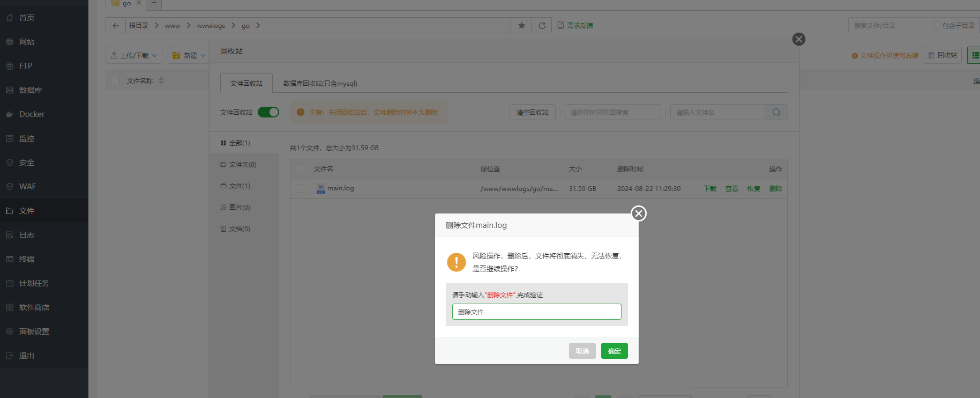
Task: Confirm deletion with the green 确定 button
Action: 614,351
